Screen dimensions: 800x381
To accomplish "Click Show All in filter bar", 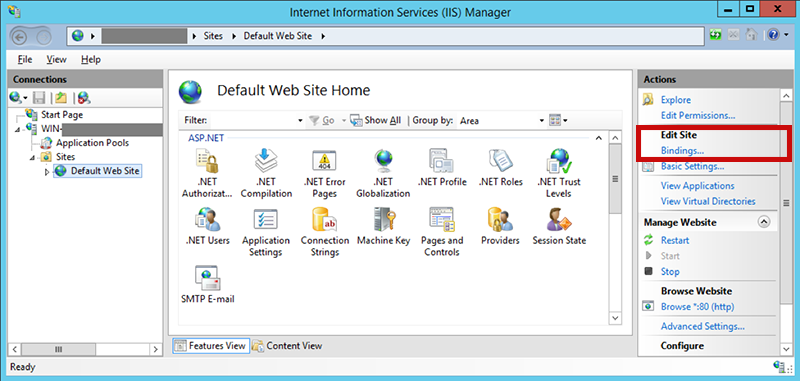I will [x=376, y=121].
